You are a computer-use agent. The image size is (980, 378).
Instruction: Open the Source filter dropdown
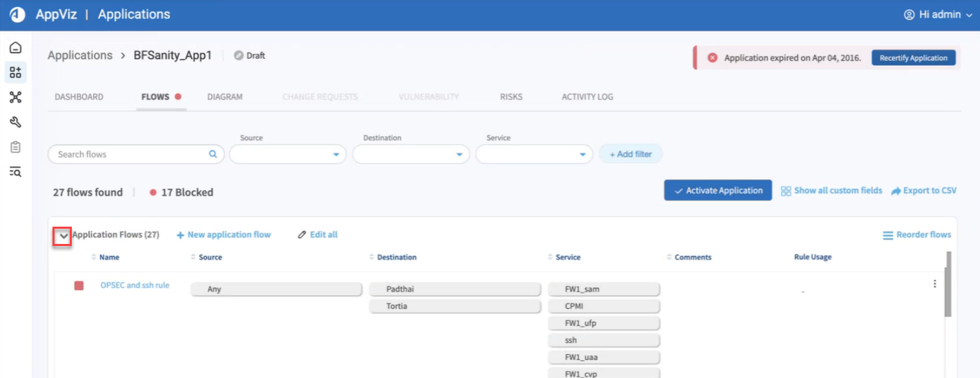[x=287, y=155]
